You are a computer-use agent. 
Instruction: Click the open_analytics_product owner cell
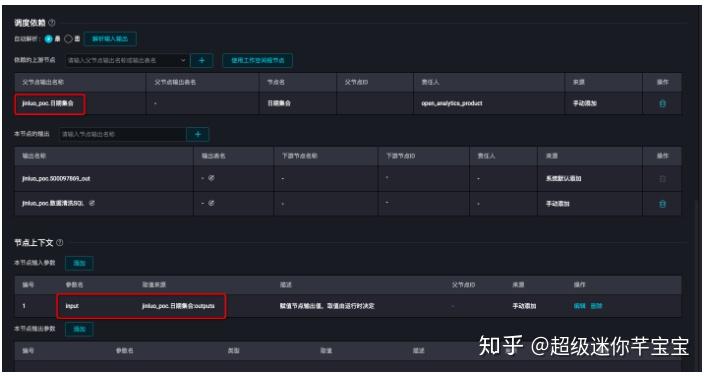point(452,103)
